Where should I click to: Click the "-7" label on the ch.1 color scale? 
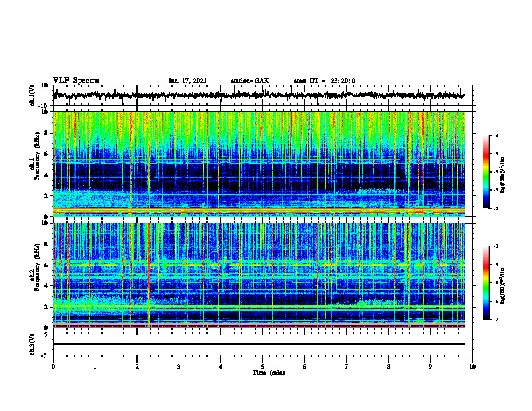pyautogui.click(x=495, y=208)
